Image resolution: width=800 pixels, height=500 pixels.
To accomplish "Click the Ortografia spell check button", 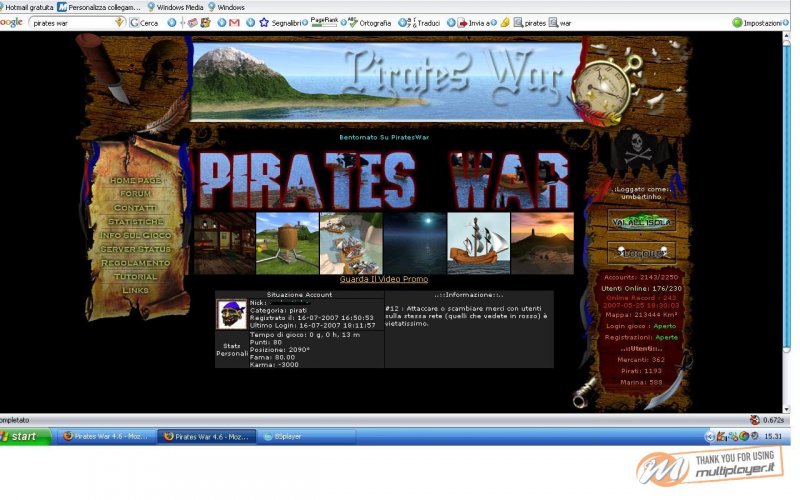I will [x=369, y=23].
